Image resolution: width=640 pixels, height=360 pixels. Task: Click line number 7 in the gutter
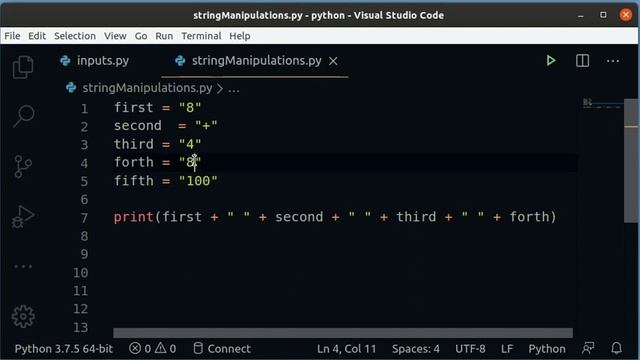point(84,218)
